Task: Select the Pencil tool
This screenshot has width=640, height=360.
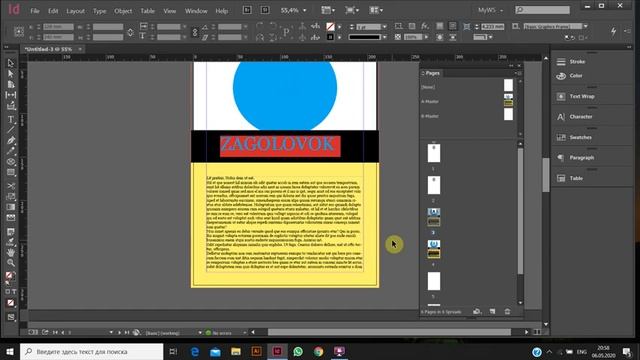Action: 11,151
